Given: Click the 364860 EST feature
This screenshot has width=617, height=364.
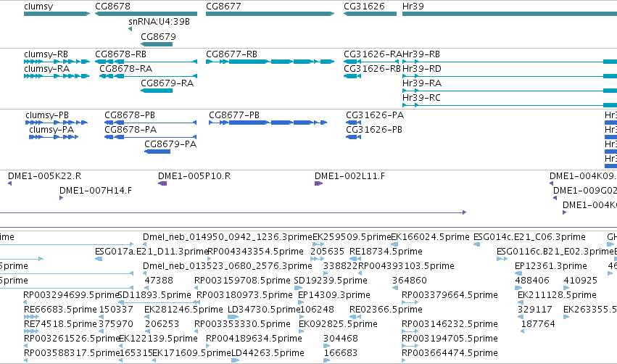Looking at the screenshot, I should pos(395,288).
